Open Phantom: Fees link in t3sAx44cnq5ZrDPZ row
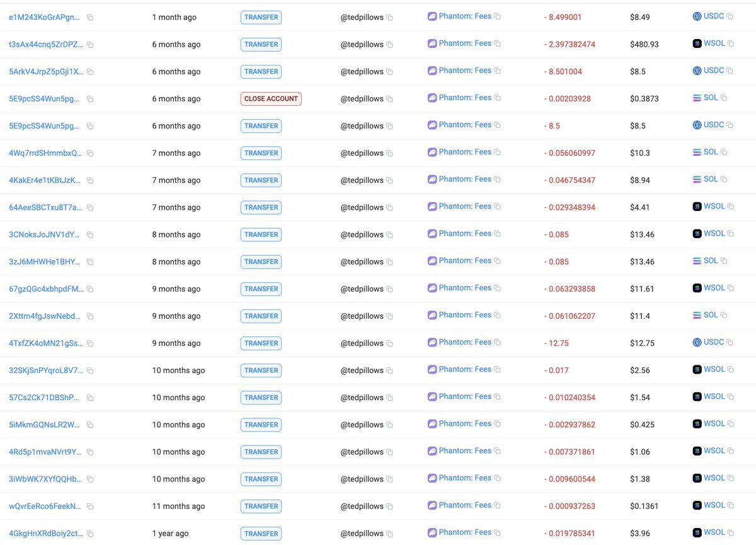Screen dimensions: 756x545 coord(465,43)
